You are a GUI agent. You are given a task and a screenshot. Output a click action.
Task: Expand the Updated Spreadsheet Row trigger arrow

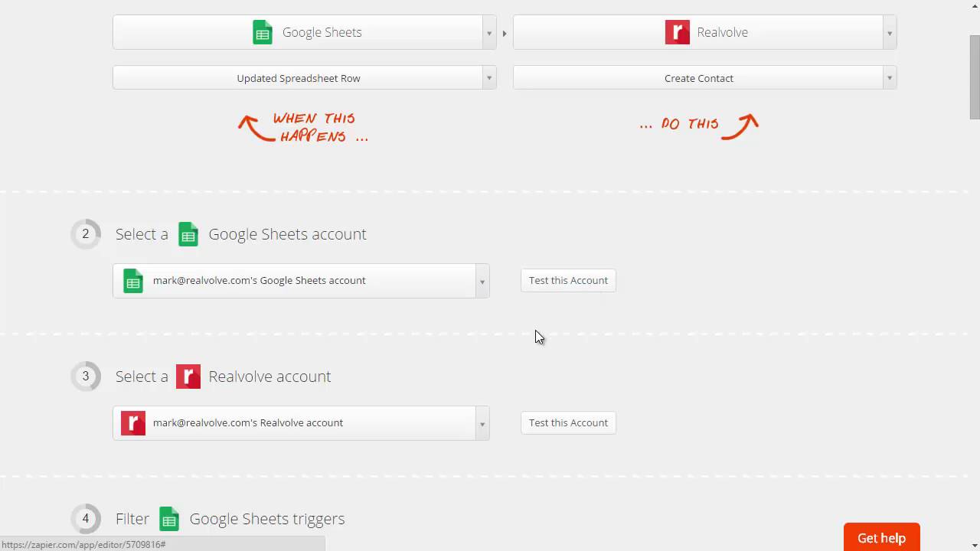(489, 78)
